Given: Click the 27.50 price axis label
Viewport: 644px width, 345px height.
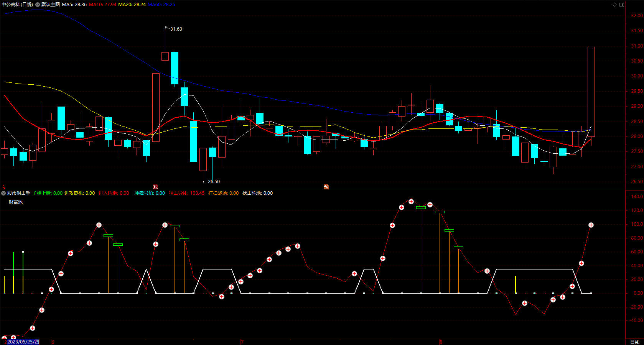Looking at the screenshot, I should (637, 151).
